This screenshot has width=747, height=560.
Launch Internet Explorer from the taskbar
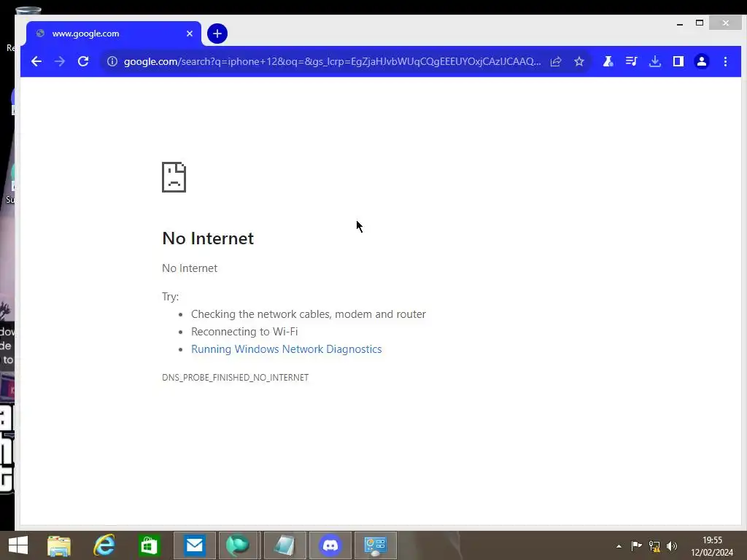(104, 545)
